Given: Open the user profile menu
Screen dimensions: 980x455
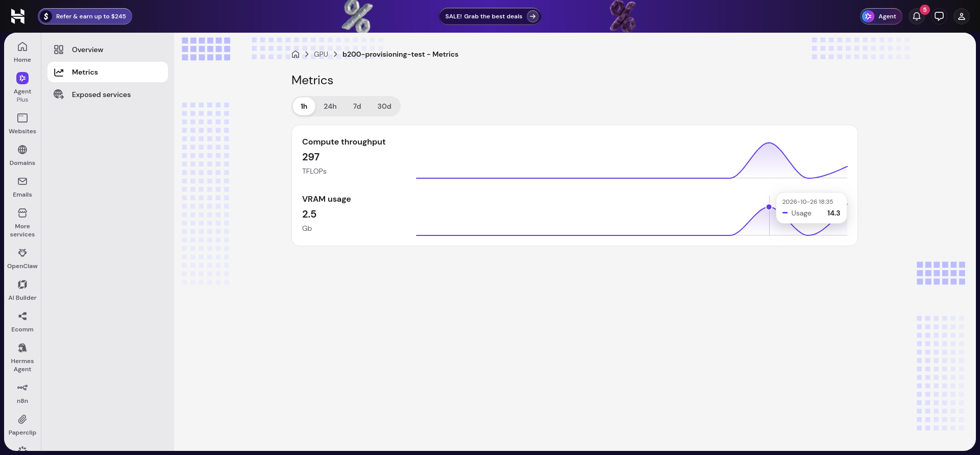Looking at the screenshot, I should click(962, 16).
